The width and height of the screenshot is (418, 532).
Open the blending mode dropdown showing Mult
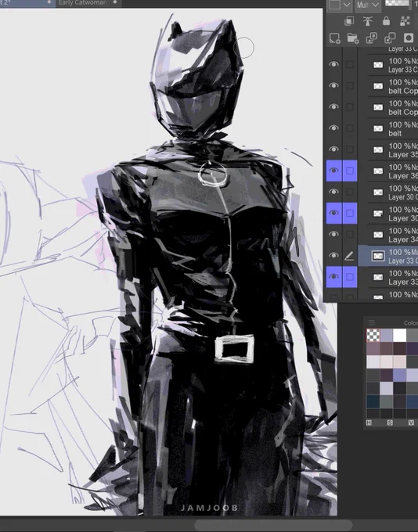pos(367,5)
